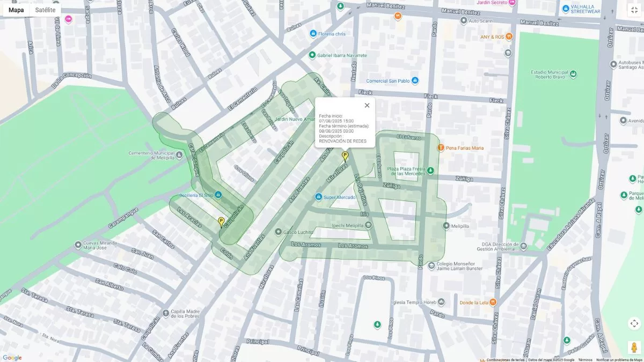644x362 pixels.
Task: Click the yellow marker on Miraflores street
Action: [345, 156]
